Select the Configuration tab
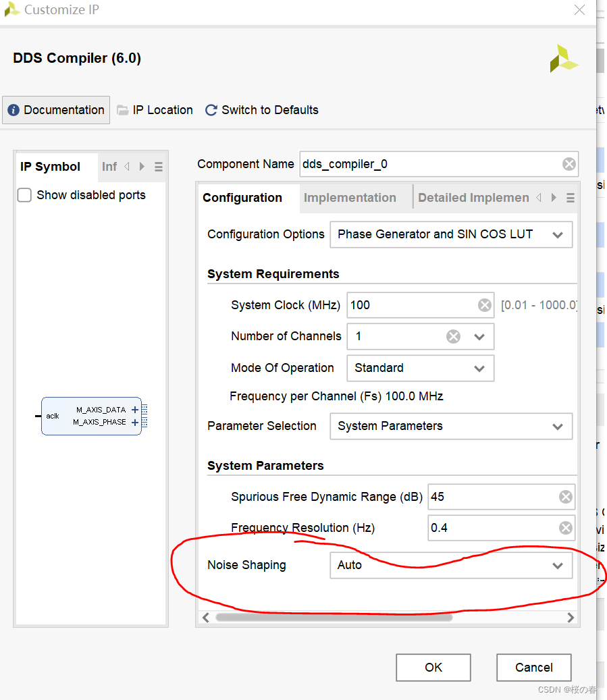The image size is (607, 700). click(x=242, y=198)
